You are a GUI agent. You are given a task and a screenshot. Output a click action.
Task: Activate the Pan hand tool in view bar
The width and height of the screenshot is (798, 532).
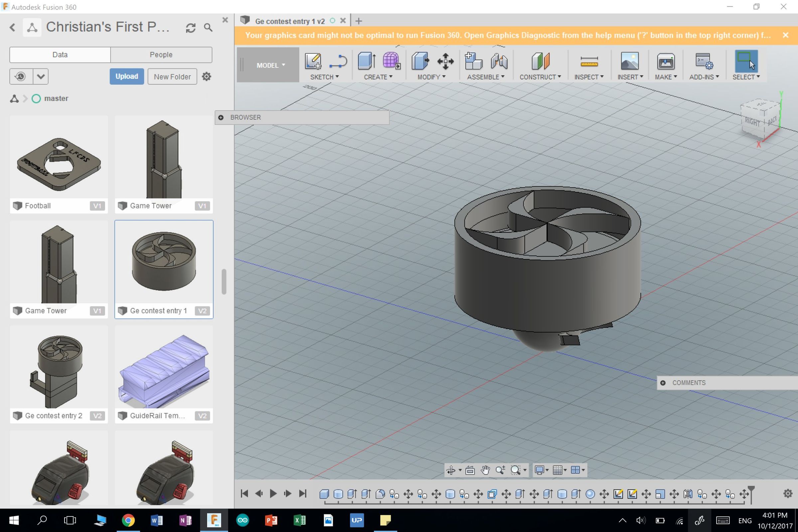click(485, 470)
